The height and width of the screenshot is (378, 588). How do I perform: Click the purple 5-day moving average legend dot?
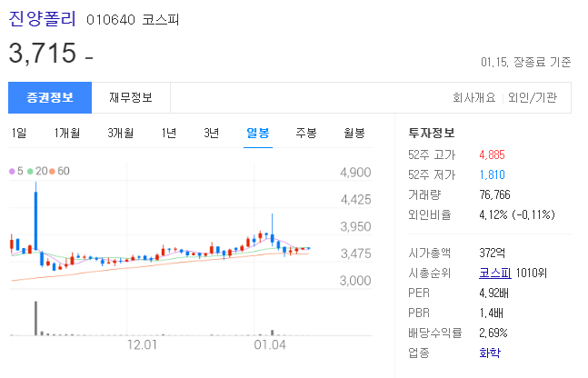click(x=12, y=172)
